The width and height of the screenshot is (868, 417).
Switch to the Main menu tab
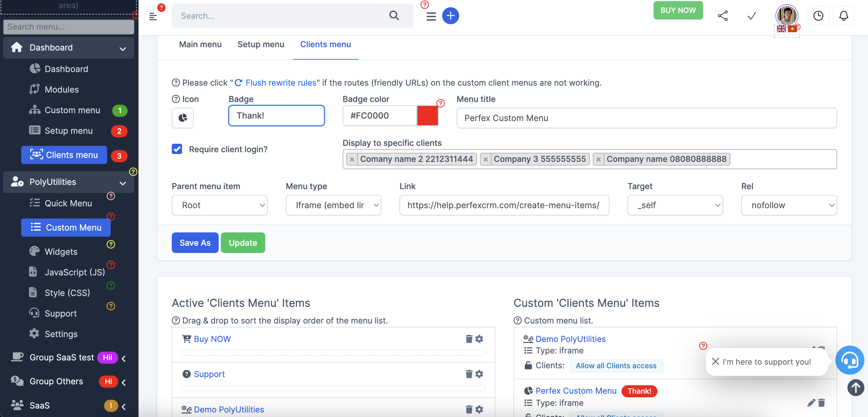click(x=201, y=44)
